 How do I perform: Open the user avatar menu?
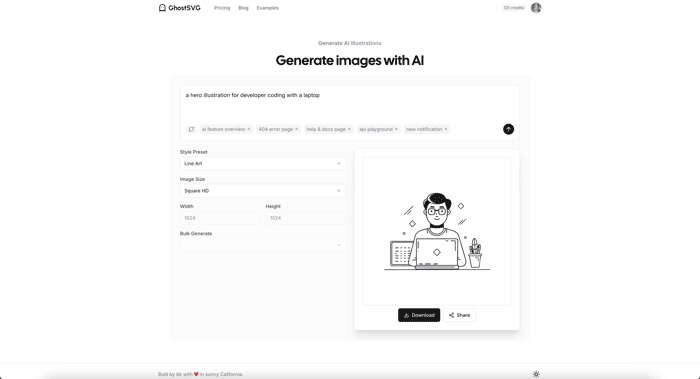[536, 8]
